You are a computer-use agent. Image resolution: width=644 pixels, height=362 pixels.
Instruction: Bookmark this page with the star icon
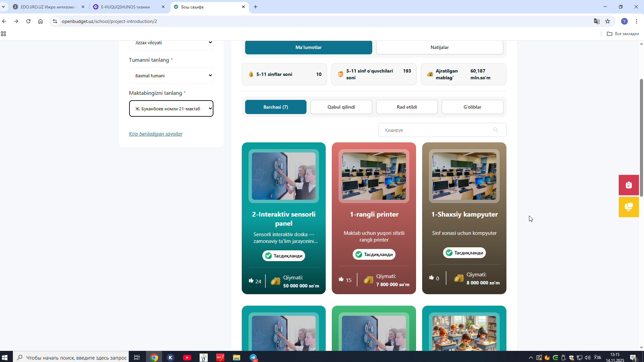tap(608, 21)
